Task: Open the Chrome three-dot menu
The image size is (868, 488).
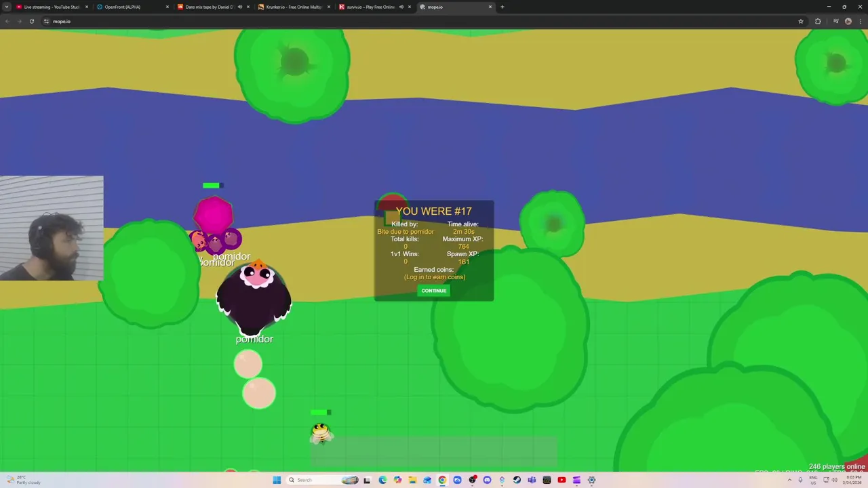Action: click(x=860, y=21)
